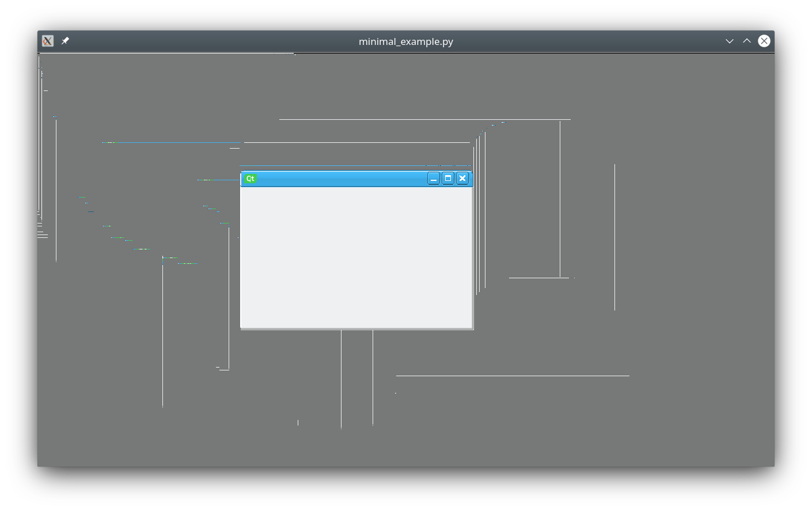Maximize the inner Qt window

(448, 179)
